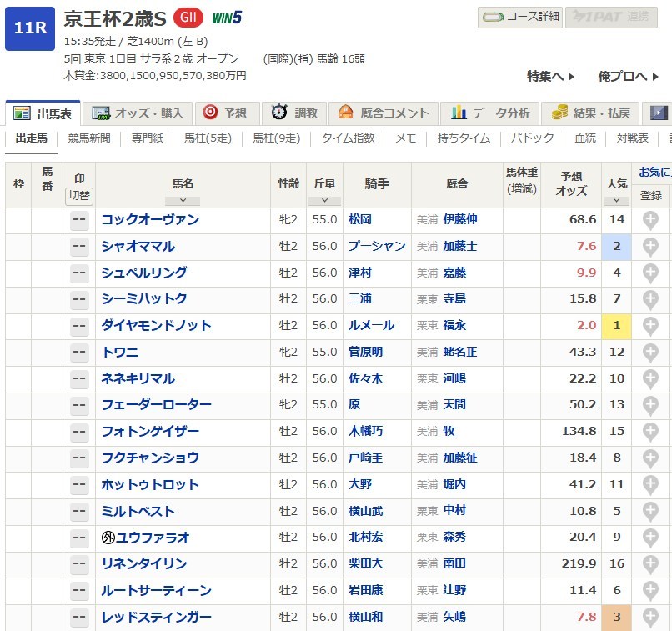
Task: Add コックオーヴァン to favorites with plus icon
Action: tap(650, 220)
